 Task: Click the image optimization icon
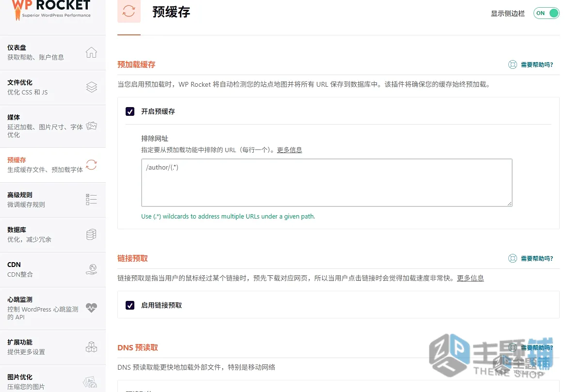[x=90, y=382]
